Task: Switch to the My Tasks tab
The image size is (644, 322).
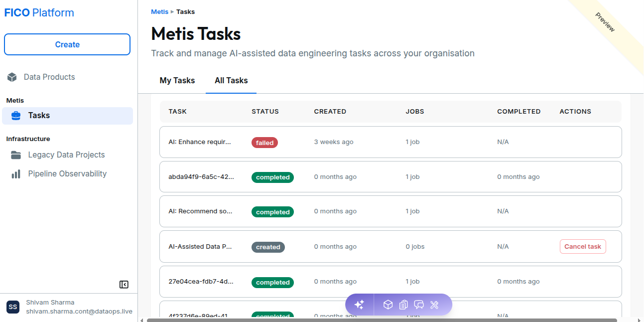Action: 177,80
